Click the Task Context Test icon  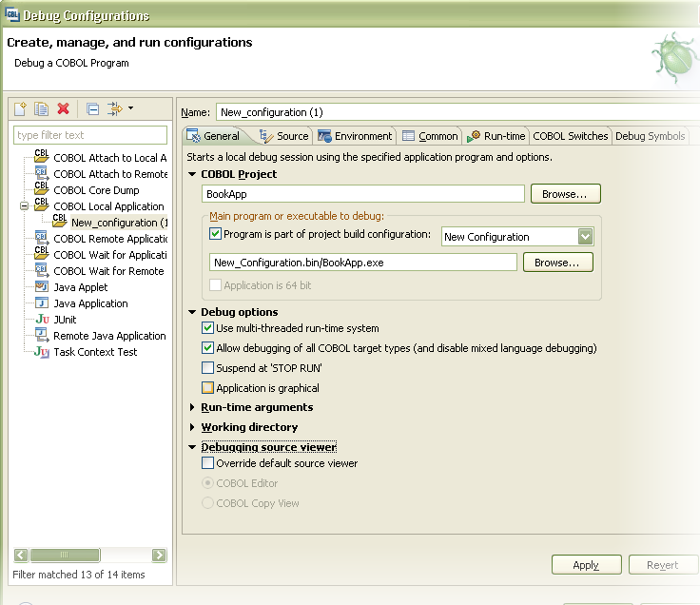click(x=42, y=352)
